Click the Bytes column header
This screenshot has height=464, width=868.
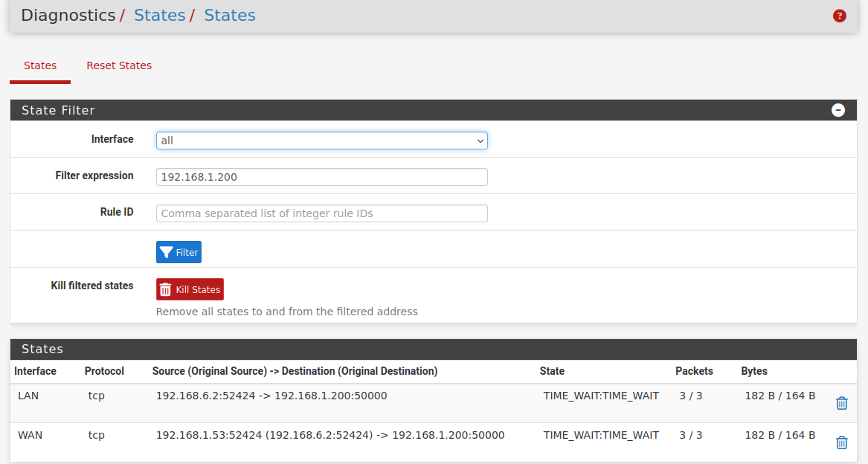754,371
